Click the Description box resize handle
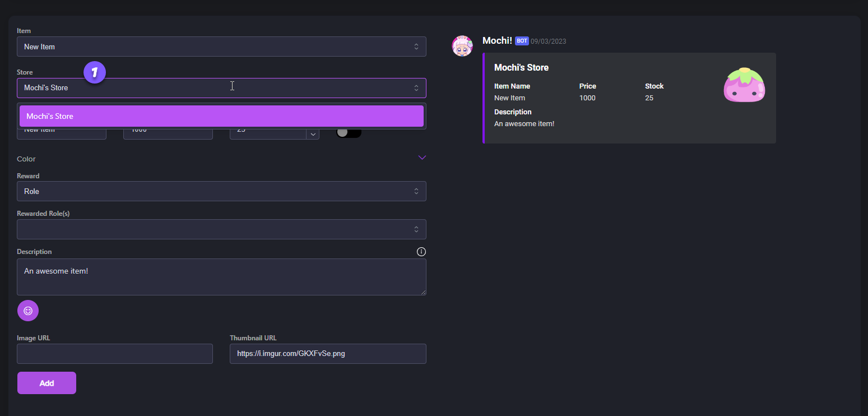The width and height of the screenshot is (868, 416). [423, 292]
